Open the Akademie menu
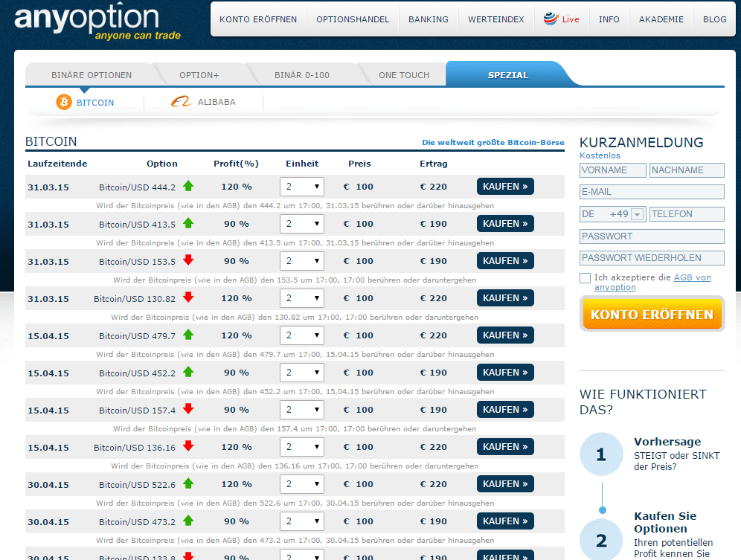741x560 pixels. point(661,19)
